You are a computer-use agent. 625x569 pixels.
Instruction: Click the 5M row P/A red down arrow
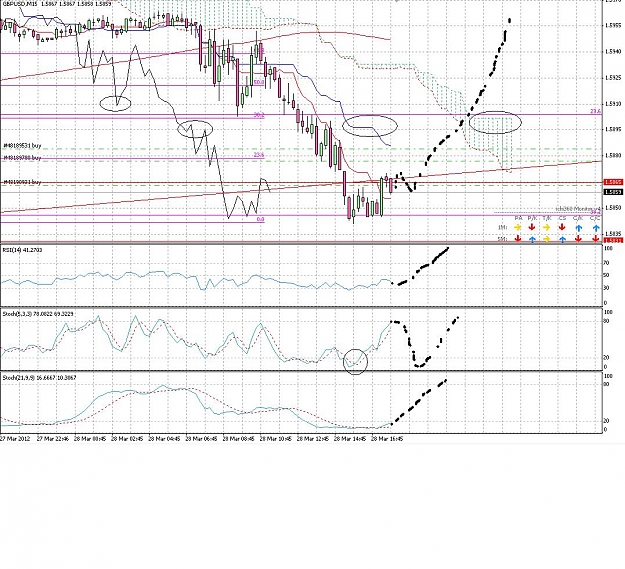pos(518,239)
